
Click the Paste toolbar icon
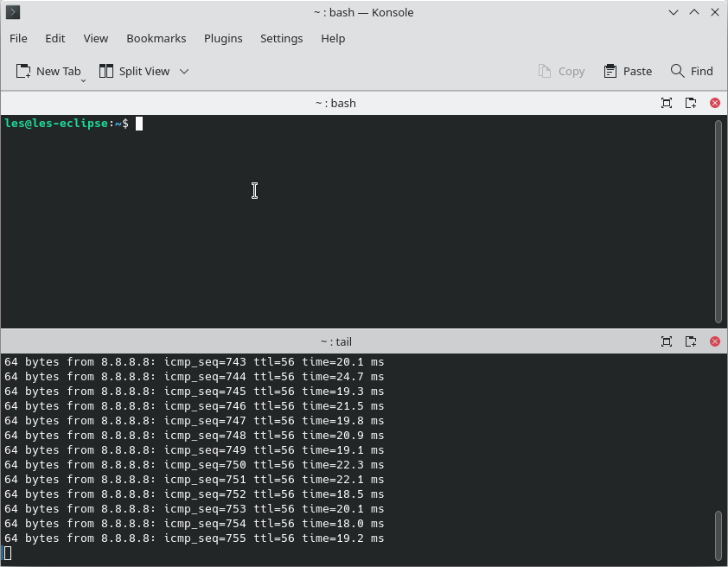(x=628, y=71)
